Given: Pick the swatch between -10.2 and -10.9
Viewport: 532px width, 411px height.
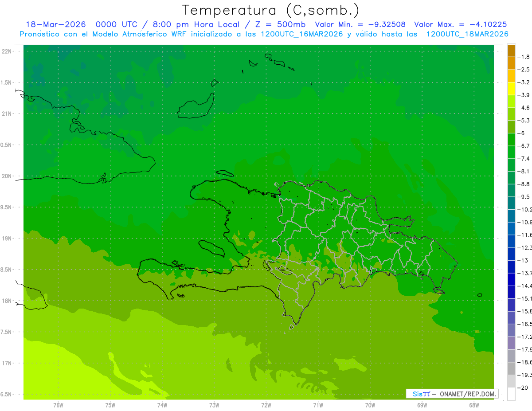Looking at the screenshot, I should pos(511,216).
